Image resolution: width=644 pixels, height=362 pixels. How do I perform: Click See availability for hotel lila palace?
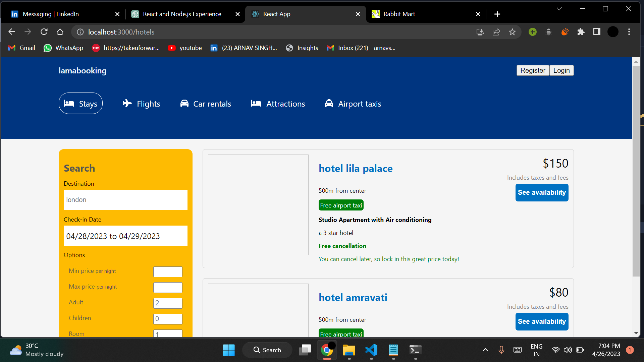[541, 192]
